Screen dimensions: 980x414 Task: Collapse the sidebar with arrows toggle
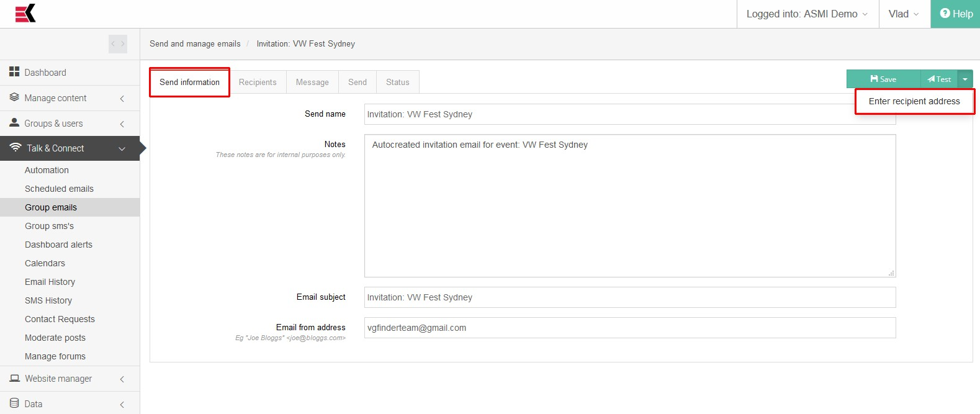coord(118,44)
